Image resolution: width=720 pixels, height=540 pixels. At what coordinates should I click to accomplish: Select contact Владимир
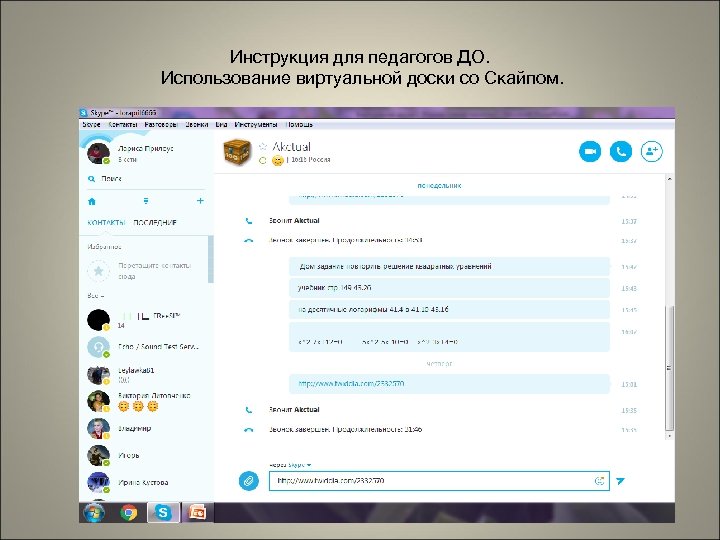point(147,428)
